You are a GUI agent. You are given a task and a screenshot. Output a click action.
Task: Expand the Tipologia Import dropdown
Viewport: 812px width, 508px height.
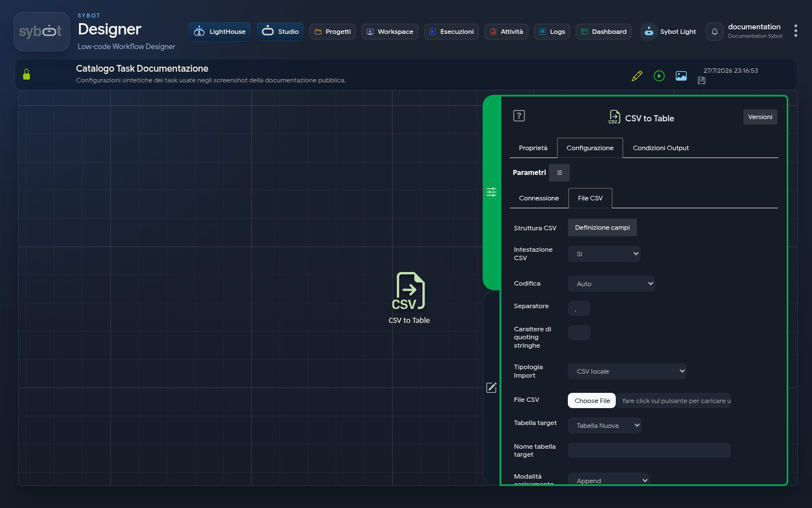pyautogui.click(x=627, y=371)
